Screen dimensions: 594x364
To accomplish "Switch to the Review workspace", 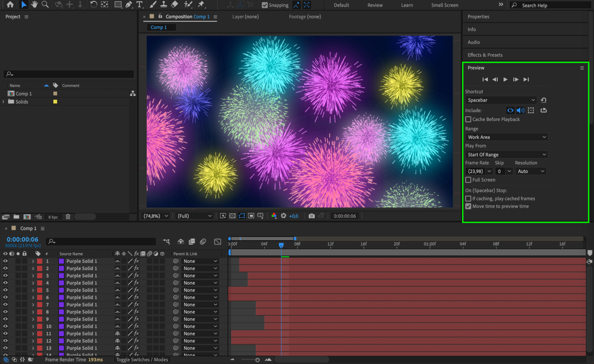I will pos(375,5).
